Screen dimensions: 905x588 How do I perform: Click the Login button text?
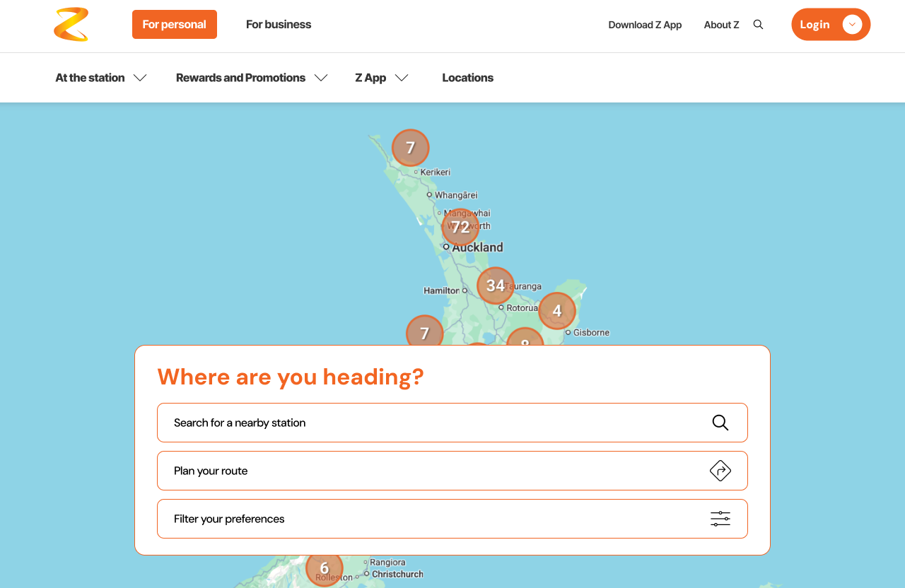tap(814, 25)
